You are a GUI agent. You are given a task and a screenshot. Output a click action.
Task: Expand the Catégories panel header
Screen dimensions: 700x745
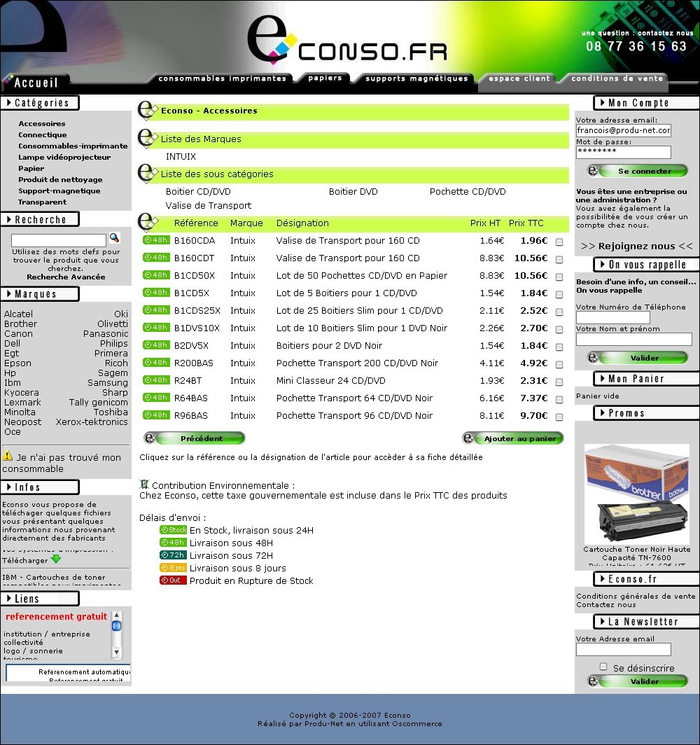(x=40, y=103)
